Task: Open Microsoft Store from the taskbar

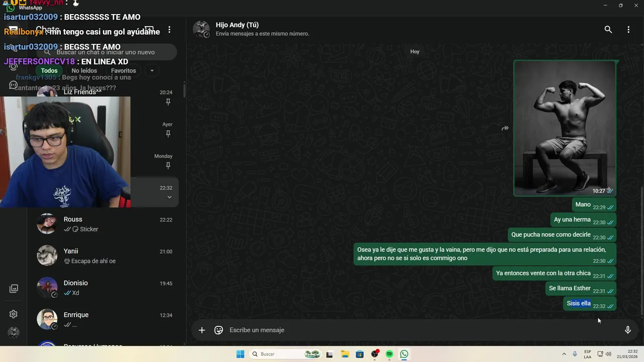Action: coord(360,354)
